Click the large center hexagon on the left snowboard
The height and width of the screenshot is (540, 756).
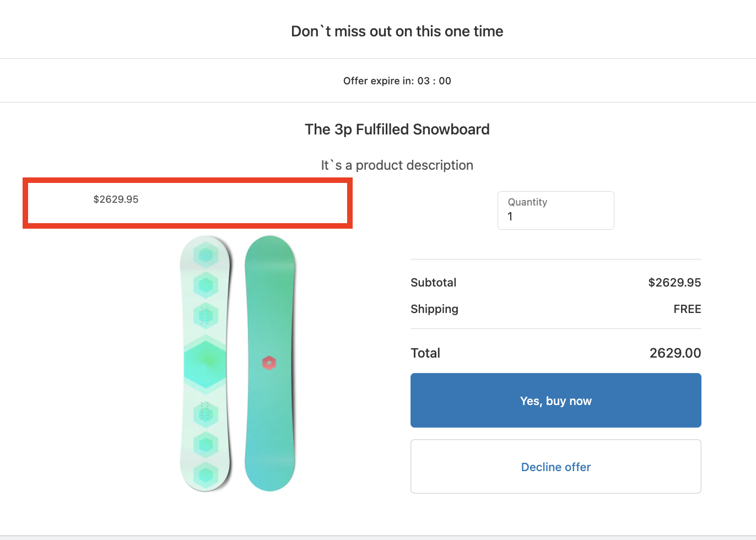206,361
